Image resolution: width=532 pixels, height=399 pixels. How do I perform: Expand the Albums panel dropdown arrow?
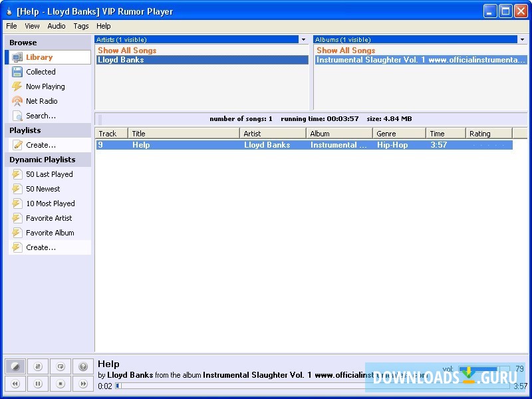[x=522, y=39]
